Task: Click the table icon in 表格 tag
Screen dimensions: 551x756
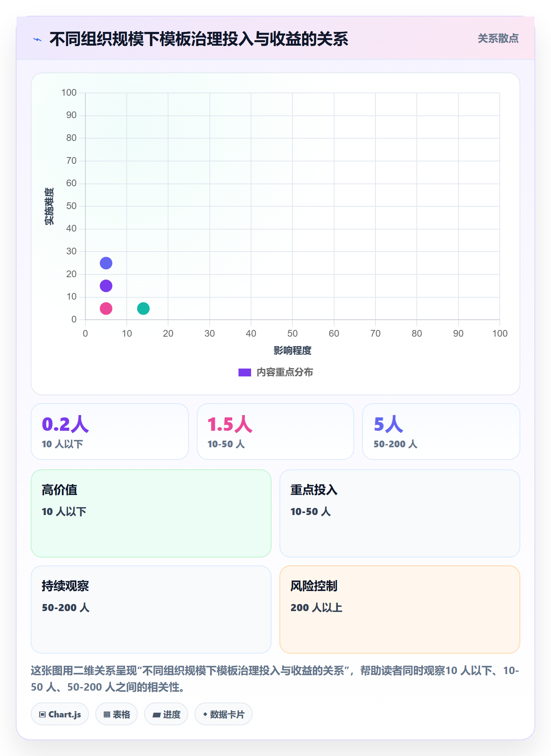Action: (107, 714)
